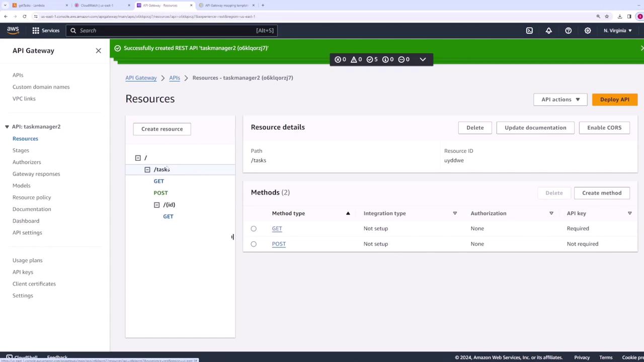Click the Update documentation button

(535, 128)
